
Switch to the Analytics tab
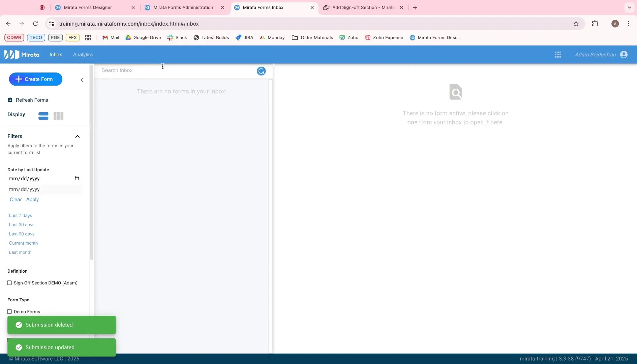pos(83,54)
